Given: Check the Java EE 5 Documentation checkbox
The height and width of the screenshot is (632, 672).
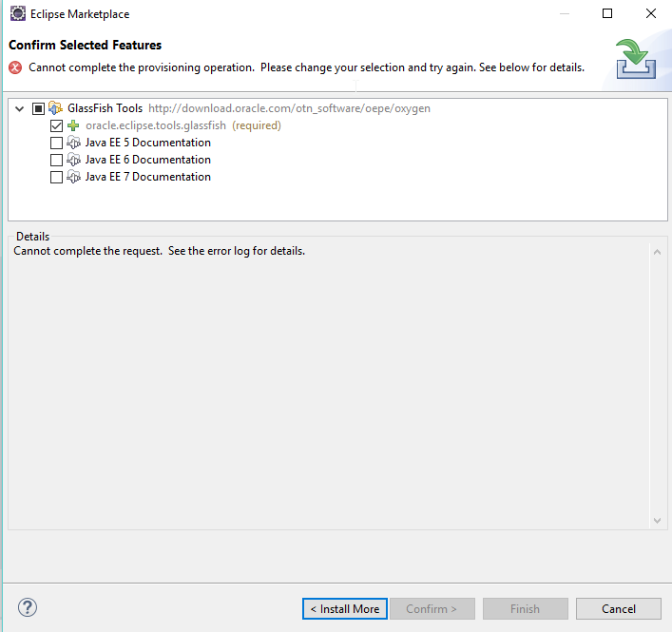Looking at the screenshot, I should (x=57, y=143).
